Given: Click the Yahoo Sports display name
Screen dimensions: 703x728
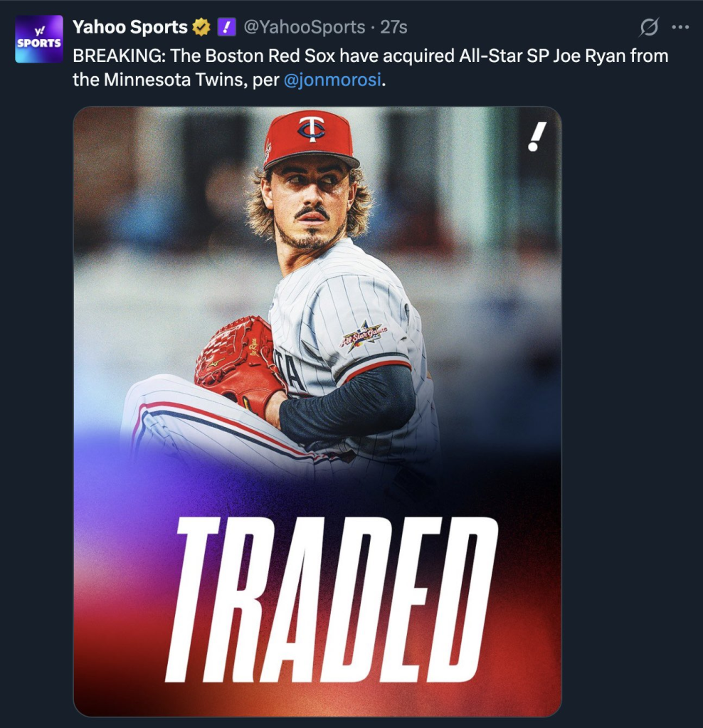Looking at the screenshot, I should (x=130, y=27).
